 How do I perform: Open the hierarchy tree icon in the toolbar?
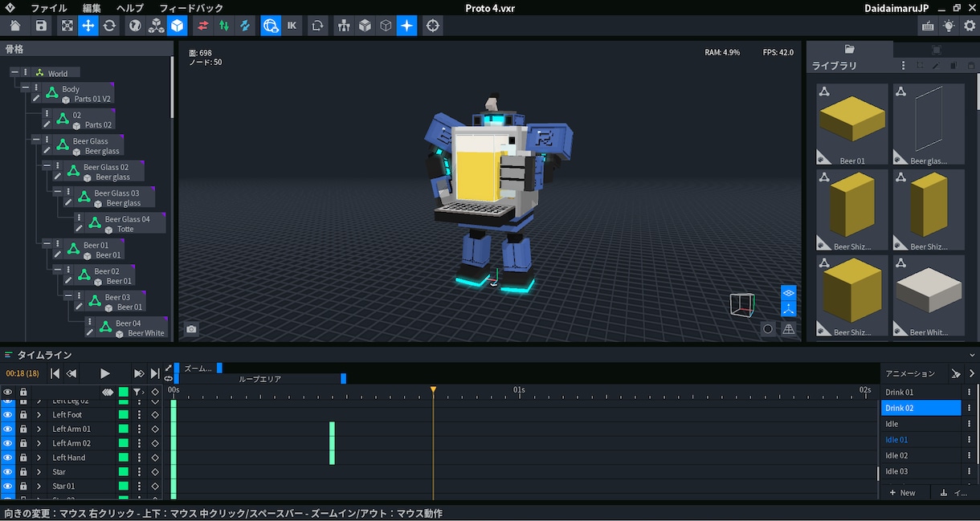(345, 26)
